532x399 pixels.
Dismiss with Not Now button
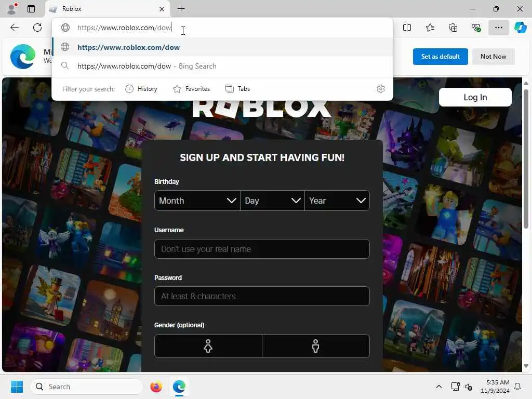tap(494, 56)
